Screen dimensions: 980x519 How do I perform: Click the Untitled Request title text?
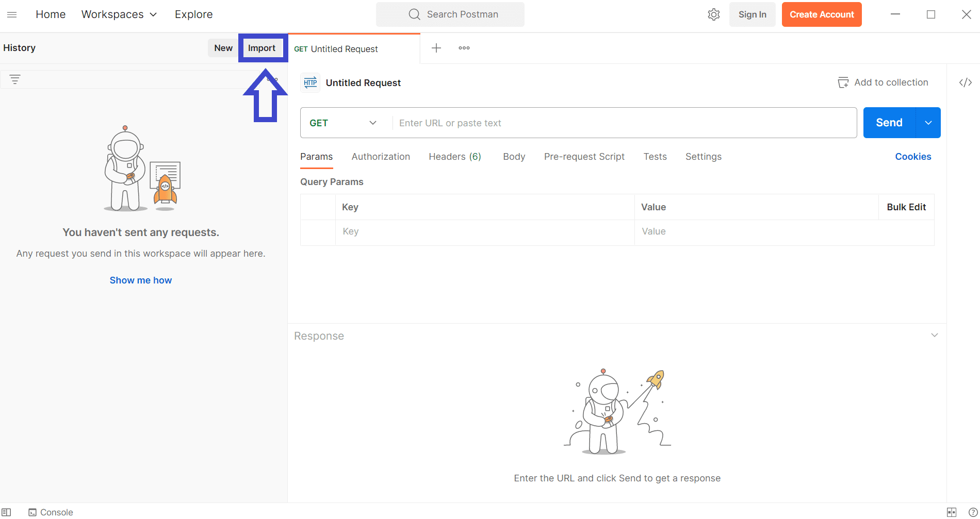point(363,83)
